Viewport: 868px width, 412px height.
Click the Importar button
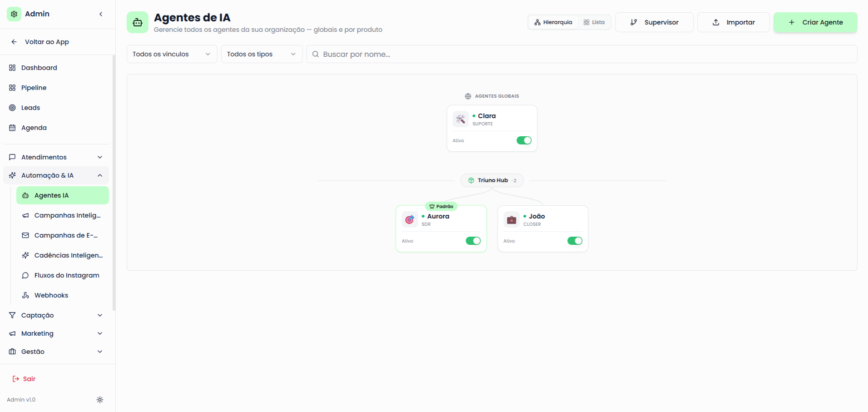[x=734, y=22]
